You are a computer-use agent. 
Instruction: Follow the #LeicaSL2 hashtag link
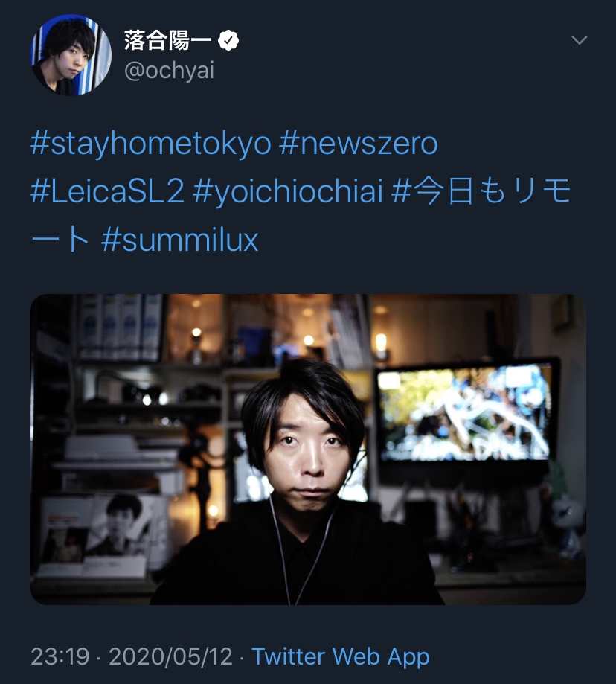coord(107,191)
